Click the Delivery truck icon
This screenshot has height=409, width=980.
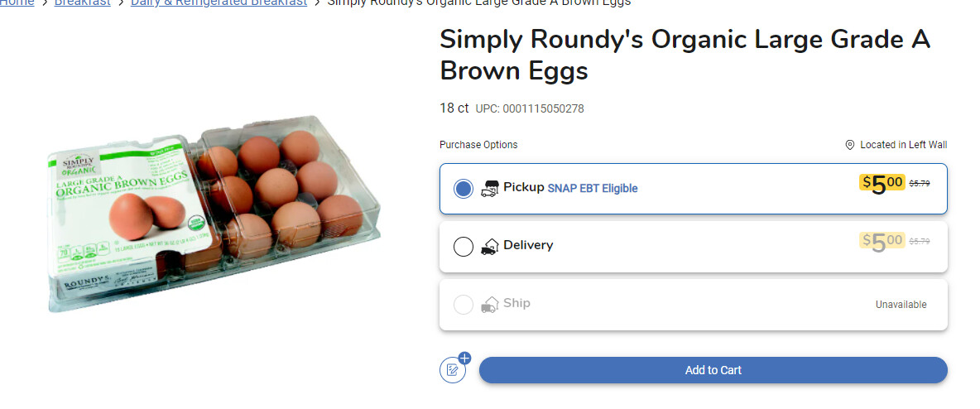pos(489,247)
